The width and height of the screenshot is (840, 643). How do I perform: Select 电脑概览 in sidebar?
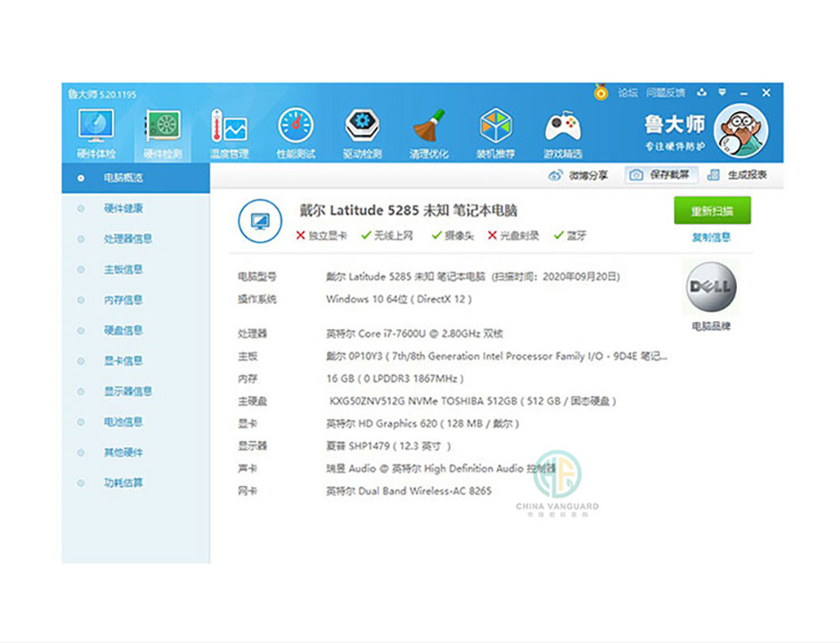[x=135, y=178]
